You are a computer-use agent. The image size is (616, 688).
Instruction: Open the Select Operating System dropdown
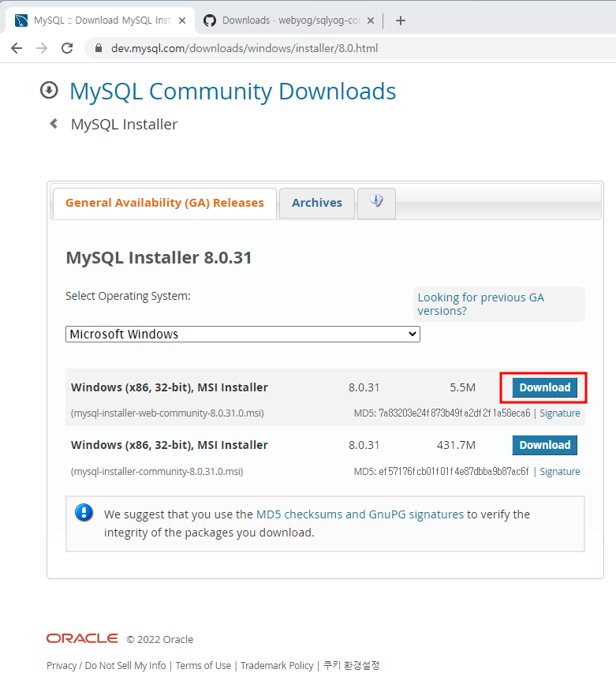(243, 334)
